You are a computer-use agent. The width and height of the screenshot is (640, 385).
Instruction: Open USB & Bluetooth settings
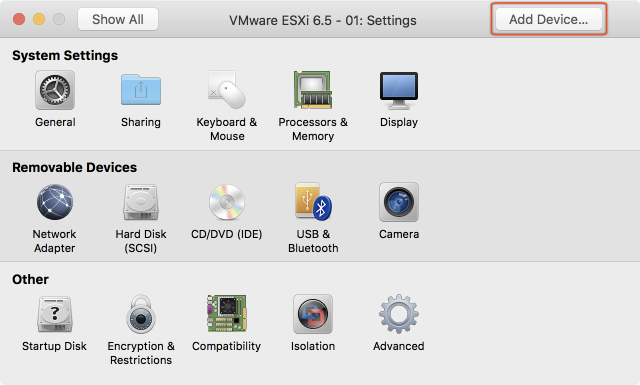(x=313, y=202)
